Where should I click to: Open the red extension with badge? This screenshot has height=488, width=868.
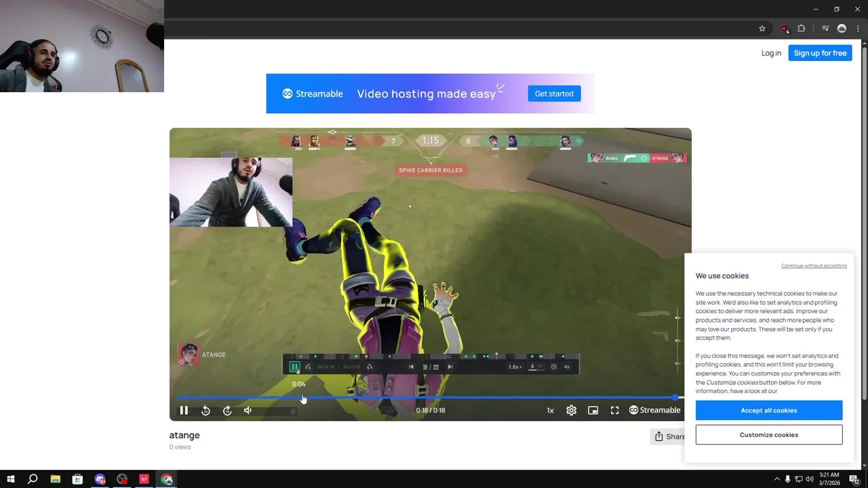point(785,28)
